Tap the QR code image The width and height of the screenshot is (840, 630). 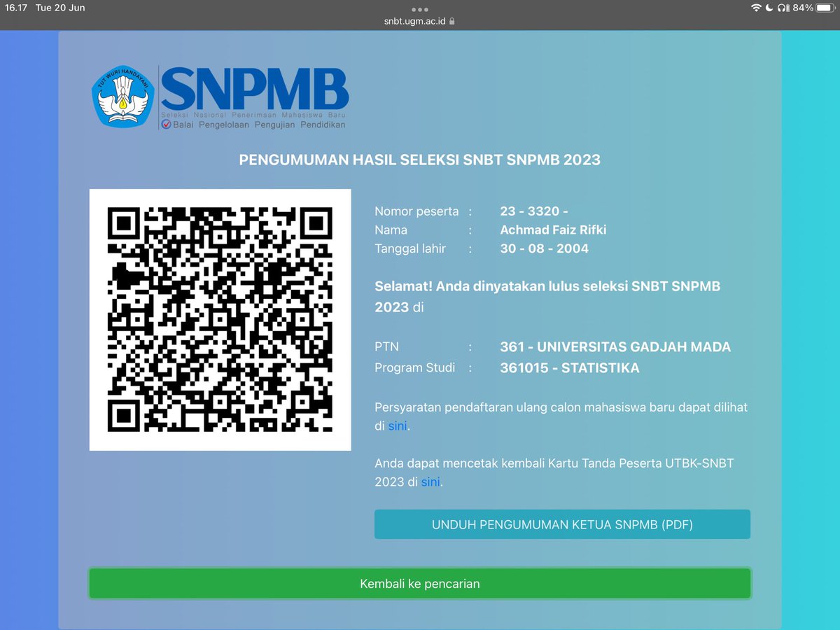[220, 320]
